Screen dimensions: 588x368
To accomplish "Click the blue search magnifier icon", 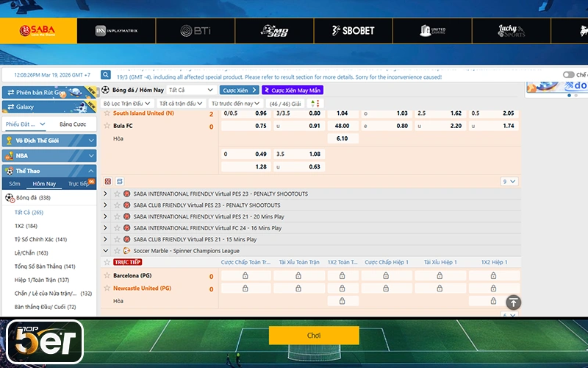I will point(106,75).
